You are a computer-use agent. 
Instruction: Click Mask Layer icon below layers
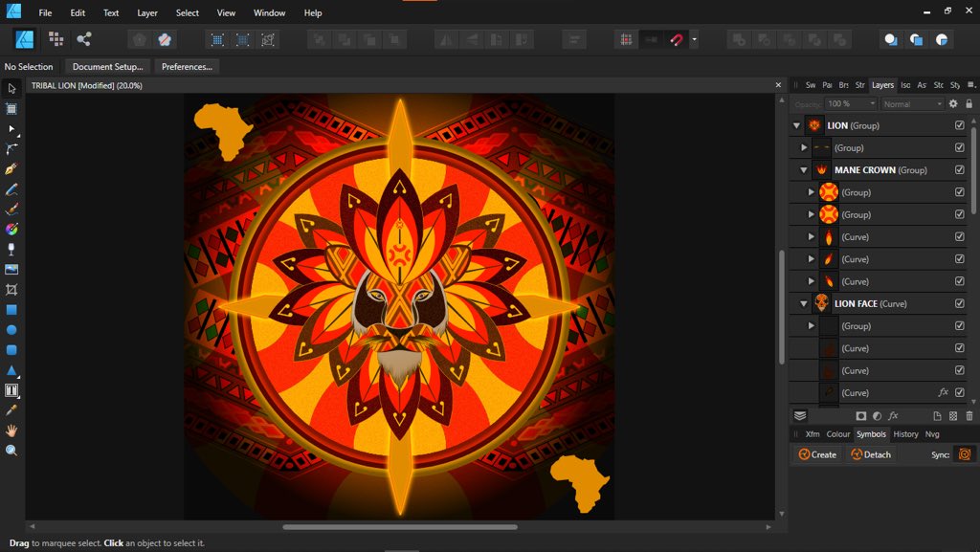click(860, 416)
